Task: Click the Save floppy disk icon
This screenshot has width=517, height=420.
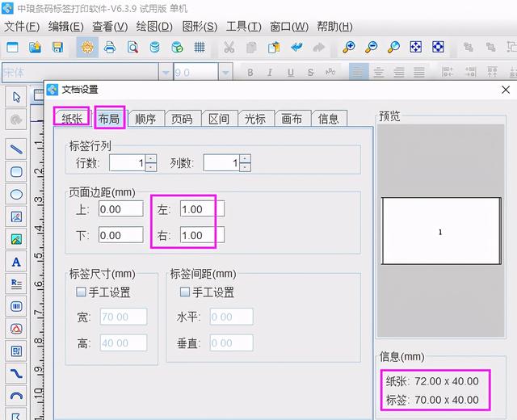Action: [57, 47]
